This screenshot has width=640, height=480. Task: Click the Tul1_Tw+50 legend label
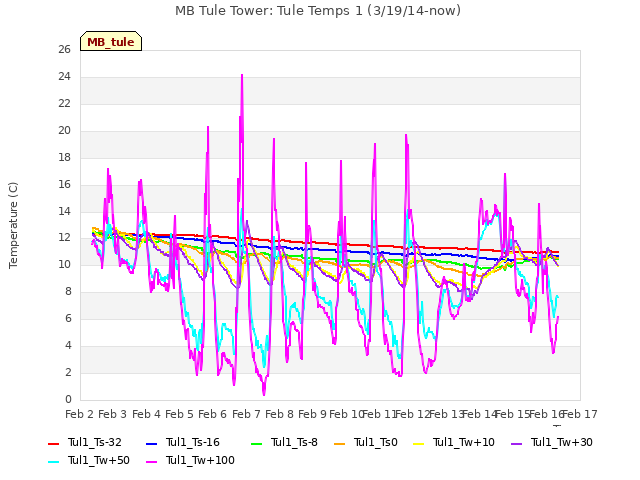[99, 460]
